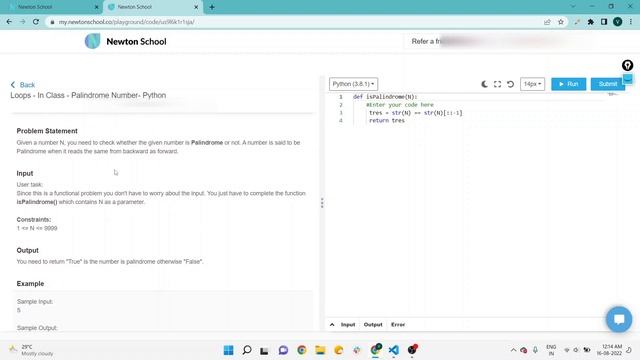Viewport: 640px width, 360px height.
Task: Open the lightbulb hint icon
Action: point(627,65)
